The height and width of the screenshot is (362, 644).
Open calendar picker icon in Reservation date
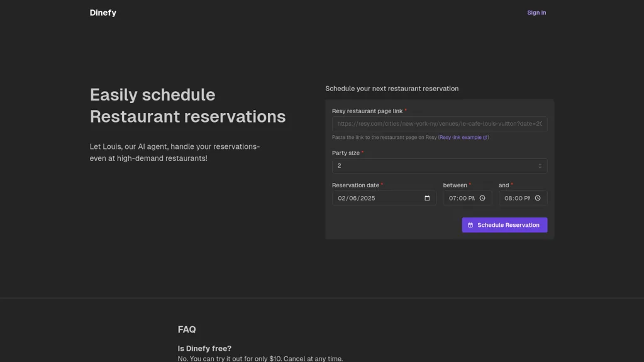tap(427, 198)
